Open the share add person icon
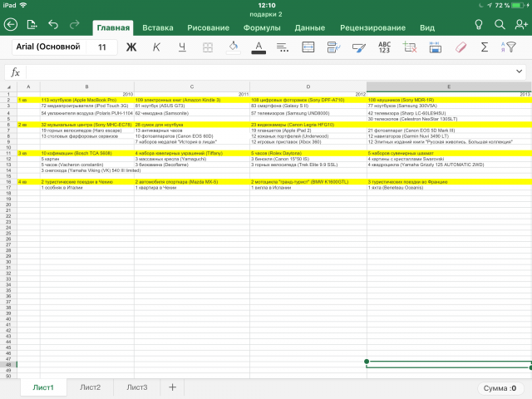The image size is (532, 399). [x=521, y=24]
